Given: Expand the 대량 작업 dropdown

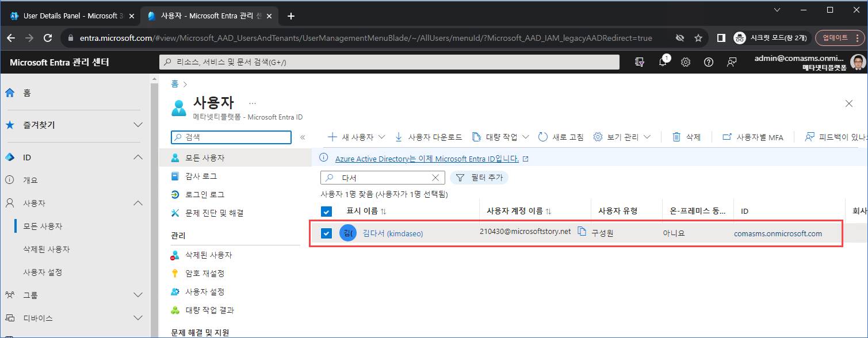Looking at the screenshot, I should [x=526, y=137].
